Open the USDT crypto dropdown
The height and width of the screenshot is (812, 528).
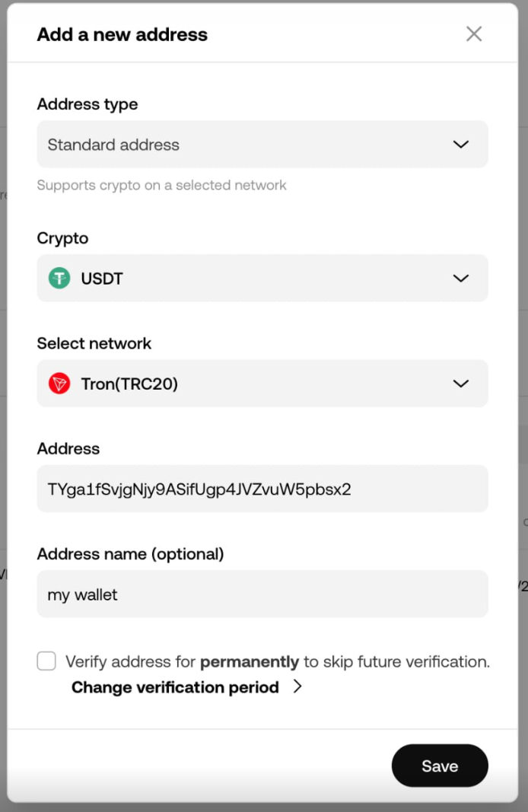[x=262, y=278]
